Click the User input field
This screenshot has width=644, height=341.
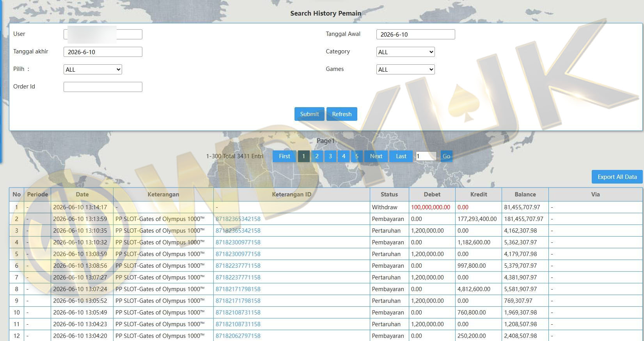[103, 34]
